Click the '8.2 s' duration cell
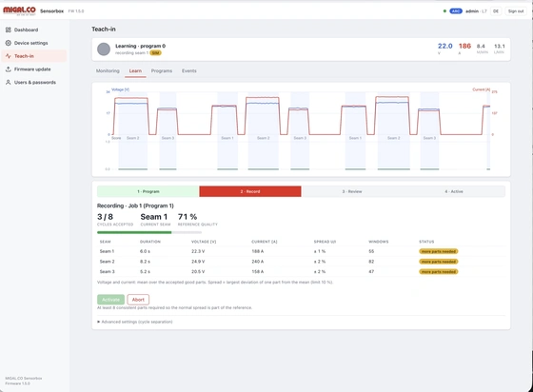Screen dimensions: 533x392 coord(145,262)
